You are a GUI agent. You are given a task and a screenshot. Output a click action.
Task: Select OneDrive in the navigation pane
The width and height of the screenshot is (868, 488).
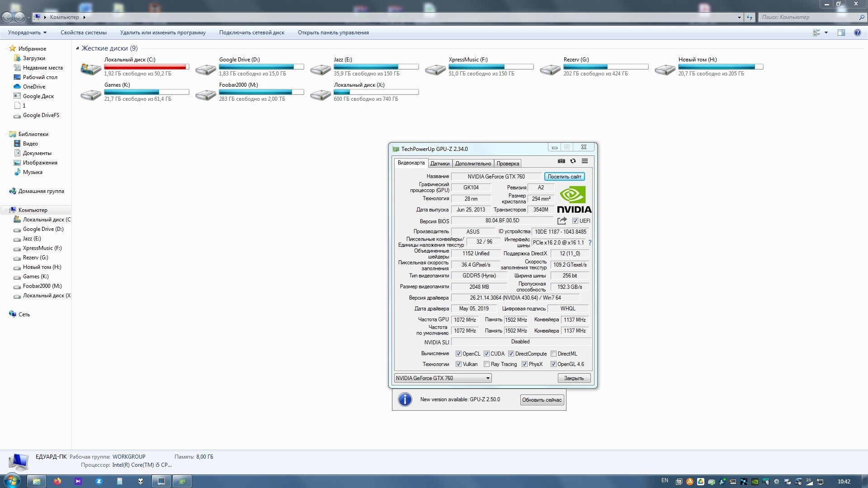34,87
